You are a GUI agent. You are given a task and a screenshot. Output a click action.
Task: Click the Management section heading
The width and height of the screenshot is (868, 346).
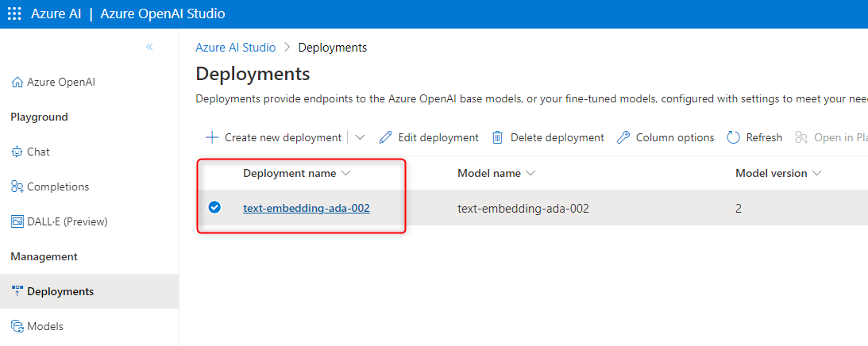(x=44, y=256)
